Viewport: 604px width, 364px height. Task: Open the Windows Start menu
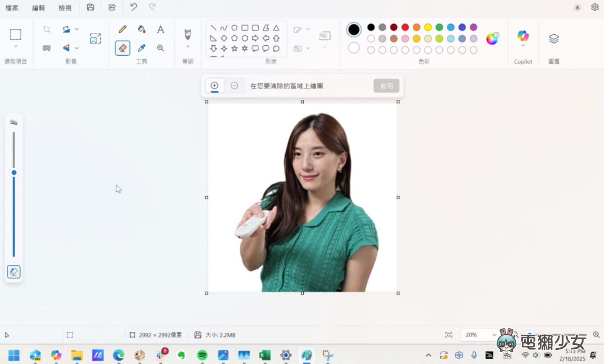pyautogui.click(x=14, y=355)
